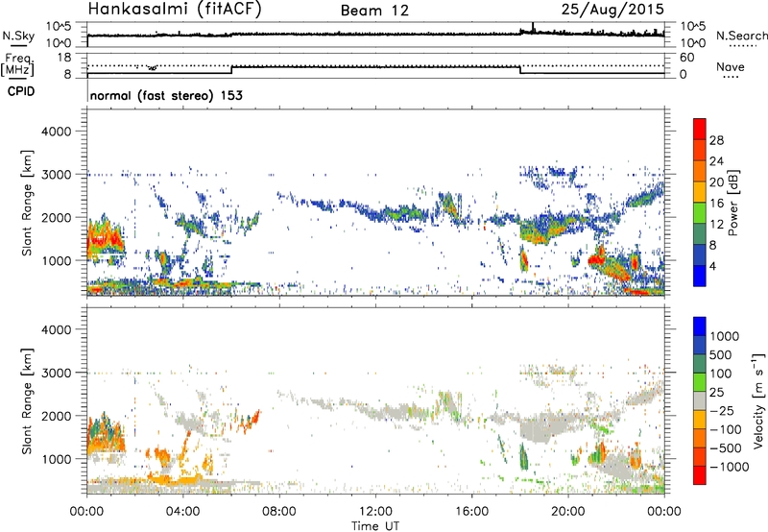Click 'Slant Range [km]' label of Velocity panel
Viewport: 768px width, 532px height.
coord(27,400)
